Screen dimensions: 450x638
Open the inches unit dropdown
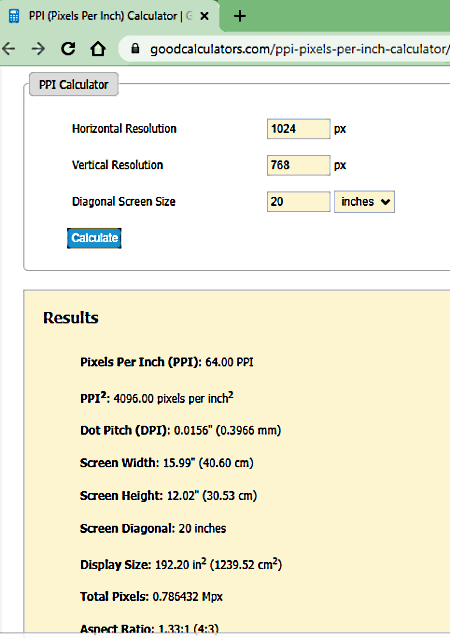(364, 202)
